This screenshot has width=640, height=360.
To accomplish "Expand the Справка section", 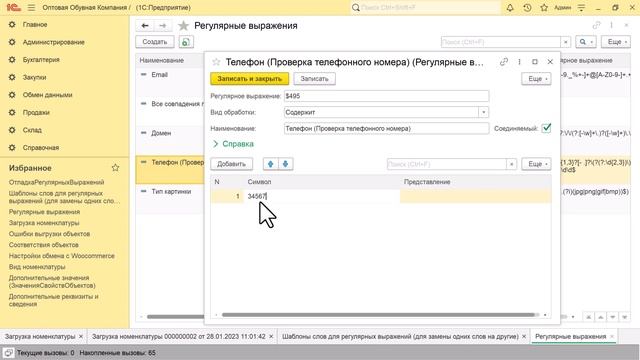I will [233, 144].
